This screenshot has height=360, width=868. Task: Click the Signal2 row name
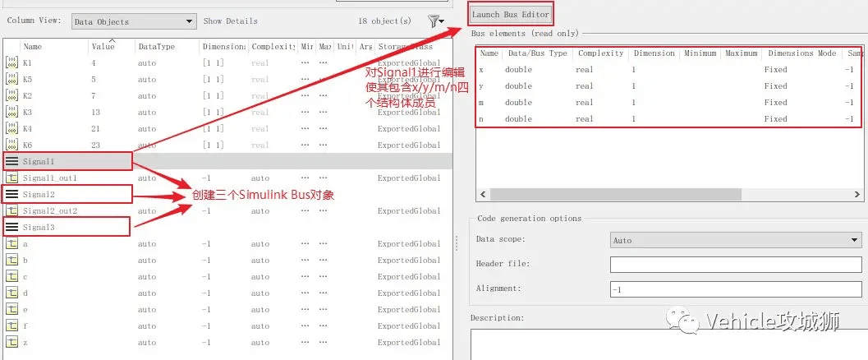coord(39,195)
